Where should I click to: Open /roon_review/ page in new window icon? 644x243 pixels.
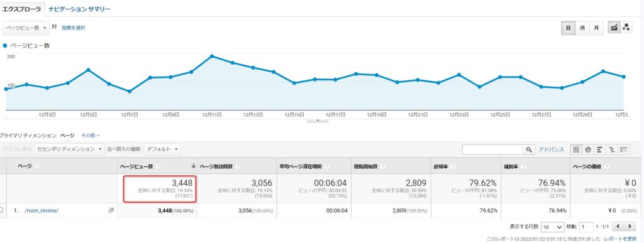(x=111, y=210)
